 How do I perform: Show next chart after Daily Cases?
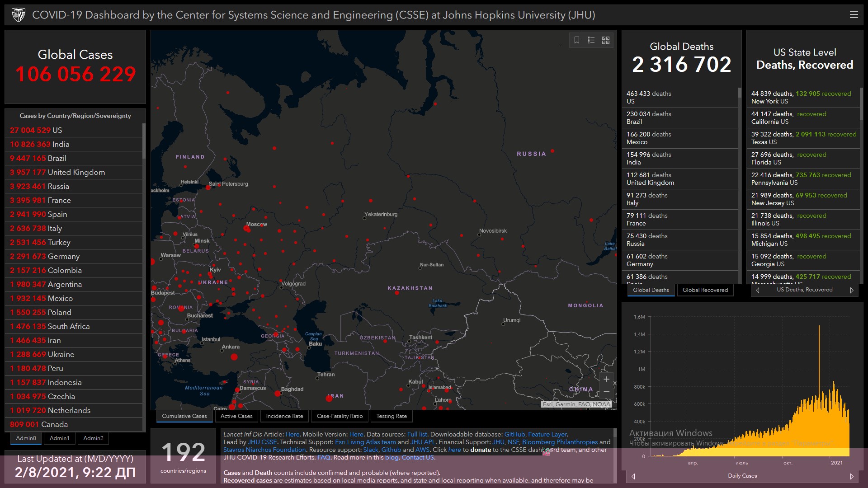point(852,476)
